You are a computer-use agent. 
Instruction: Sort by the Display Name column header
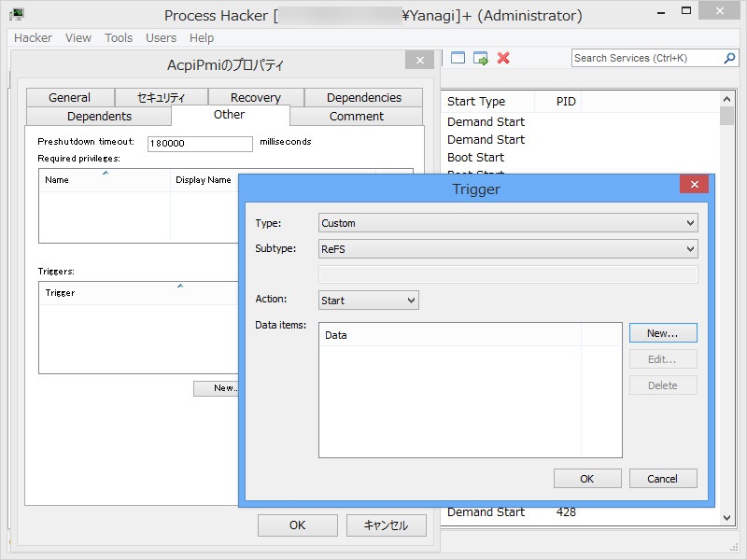pyautogui.click(x=204, y=180)
